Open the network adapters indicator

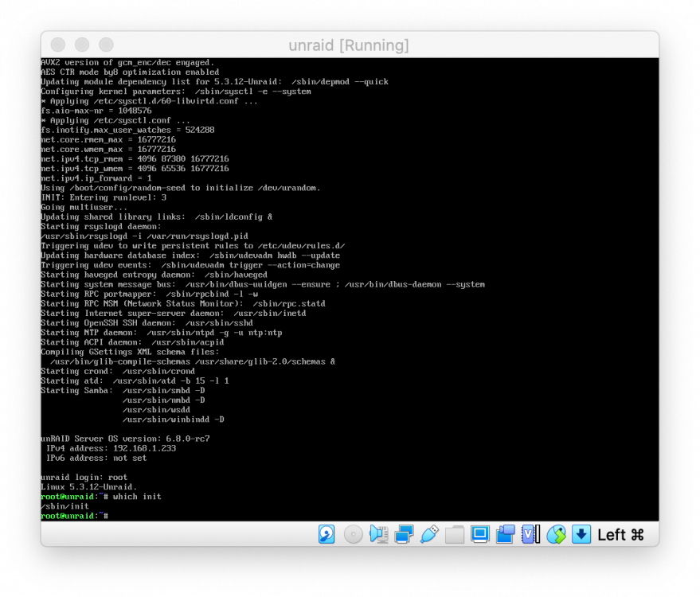click(x=404, y=534)
